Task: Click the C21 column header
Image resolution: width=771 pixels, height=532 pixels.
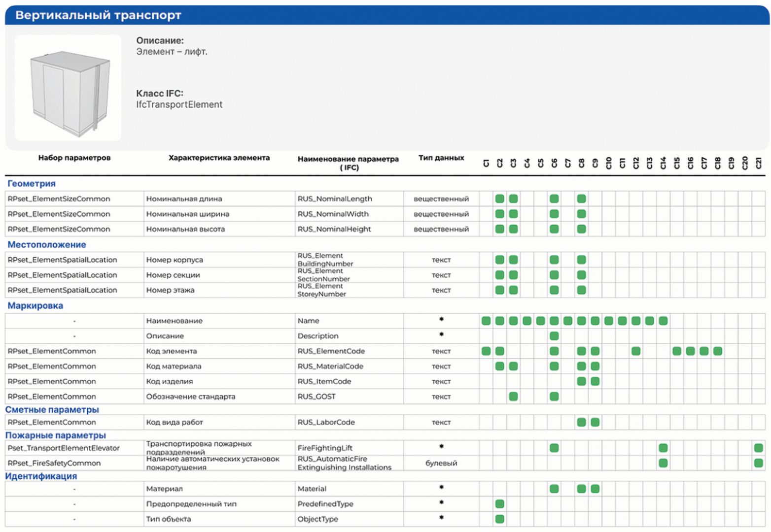Action: pyautogui.click(x=758, y=163)
